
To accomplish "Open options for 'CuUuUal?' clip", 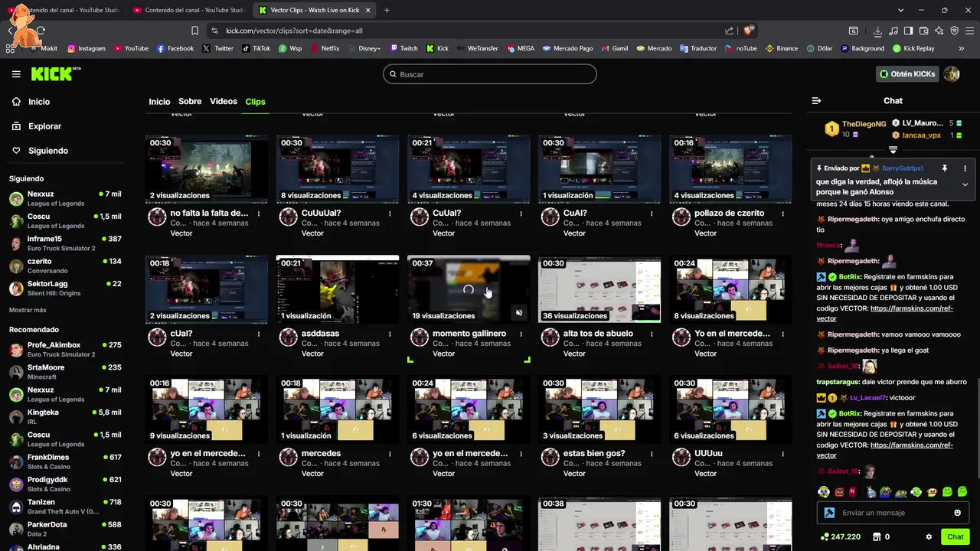I will point(390,214).
